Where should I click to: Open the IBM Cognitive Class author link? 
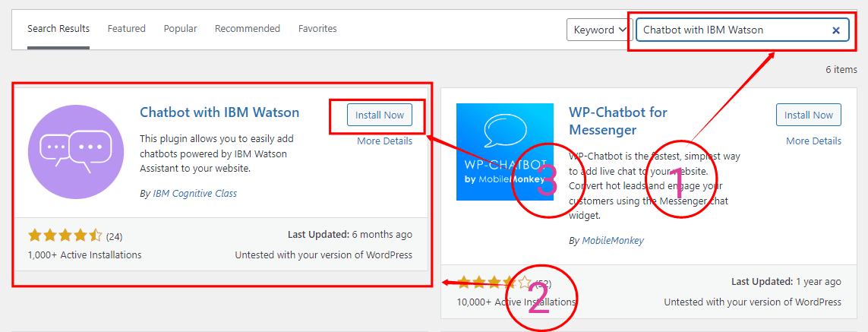click(x=195, y=194)
